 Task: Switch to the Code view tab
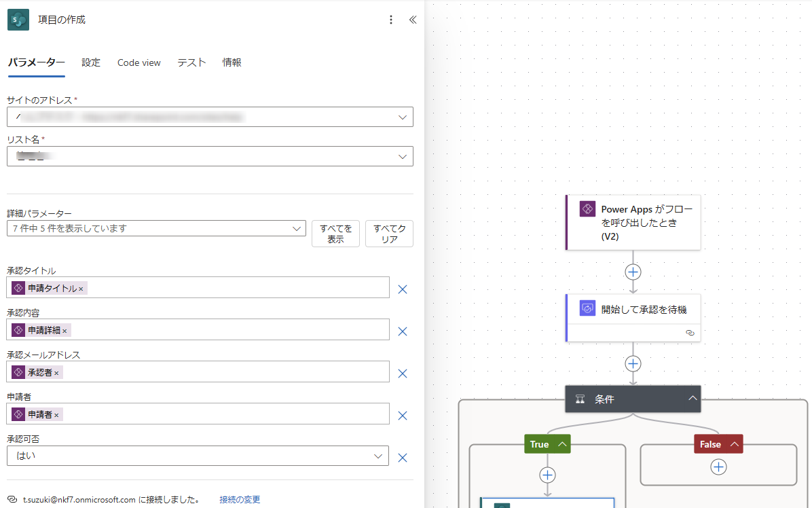point(139,62)
